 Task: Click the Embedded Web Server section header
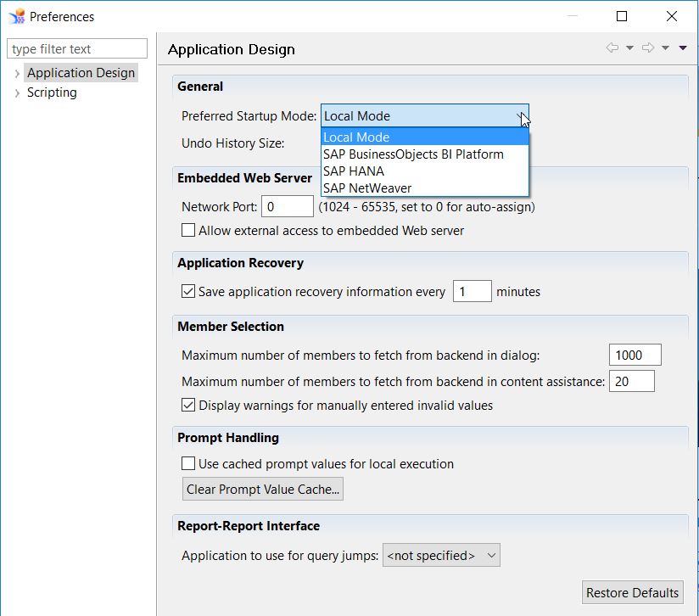pyautogui.click(x=245, y=178)
